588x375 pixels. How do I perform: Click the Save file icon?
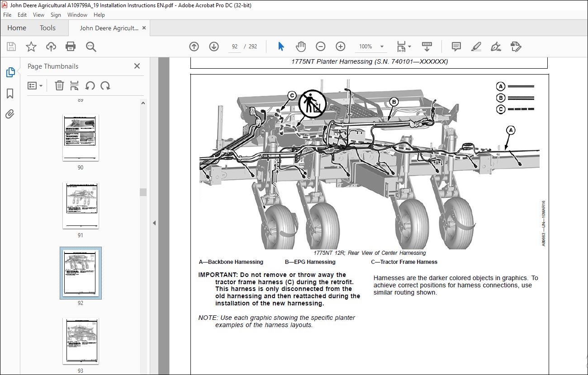pyautogui.click(x=11, y=47)
